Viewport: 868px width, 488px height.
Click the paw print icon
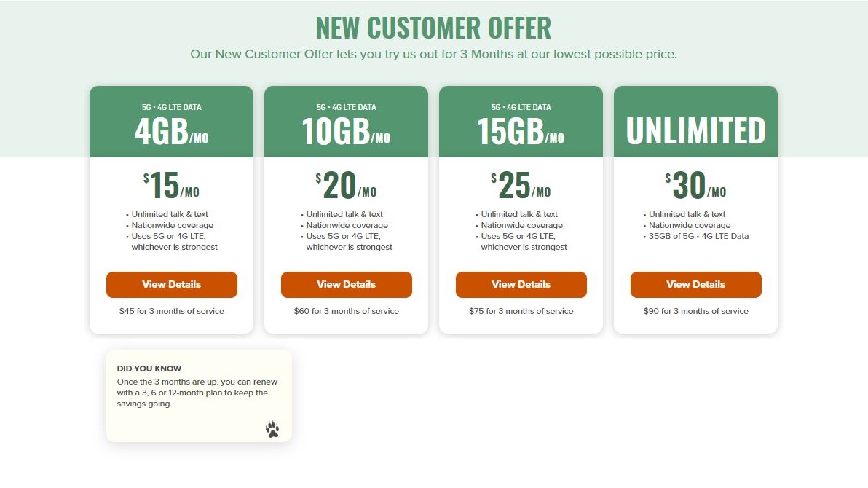(272, 429)
